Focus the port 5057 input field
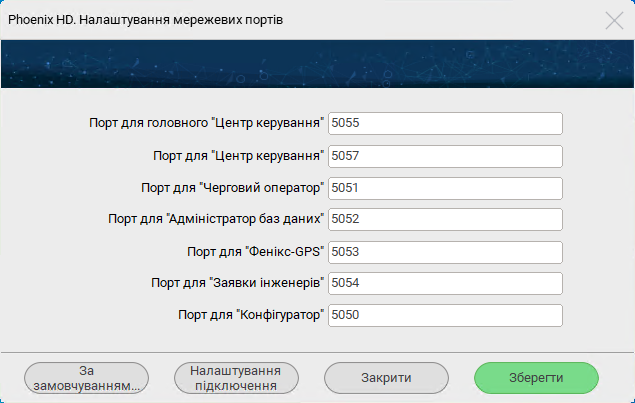 (x=445, y=156)
